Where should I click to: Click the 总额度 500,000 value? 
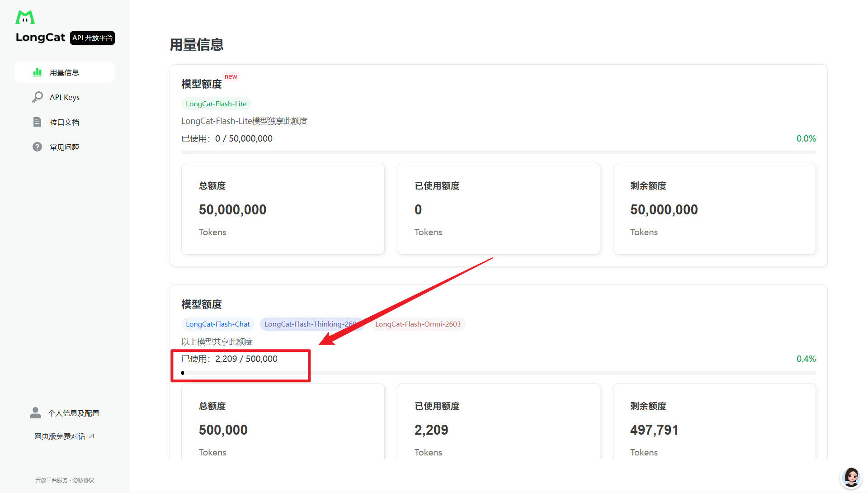(223, 430)
